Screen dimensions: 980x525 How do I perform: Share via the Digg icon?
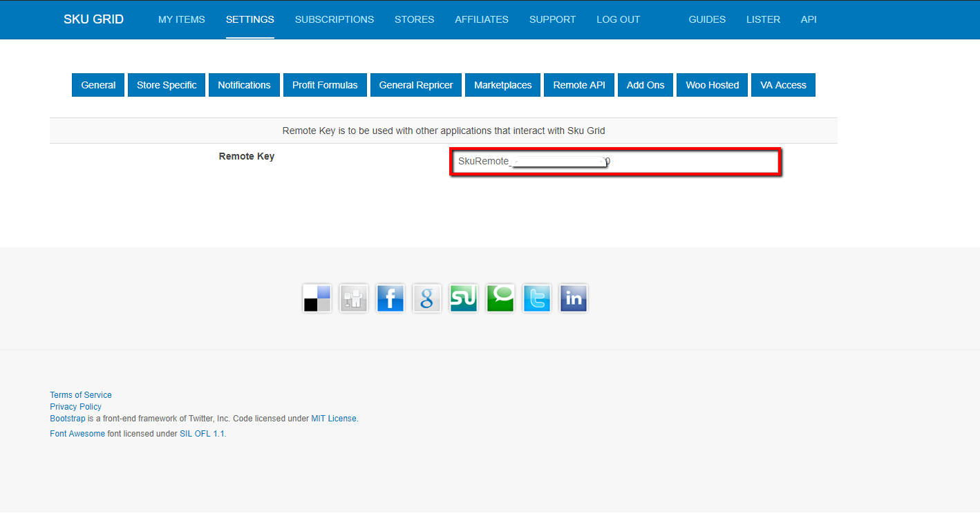(x=354, y=298)
